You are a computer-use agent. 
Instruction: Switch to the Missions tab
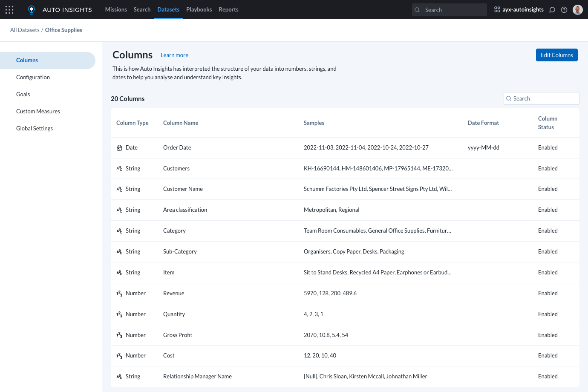[x=116, y=9]
